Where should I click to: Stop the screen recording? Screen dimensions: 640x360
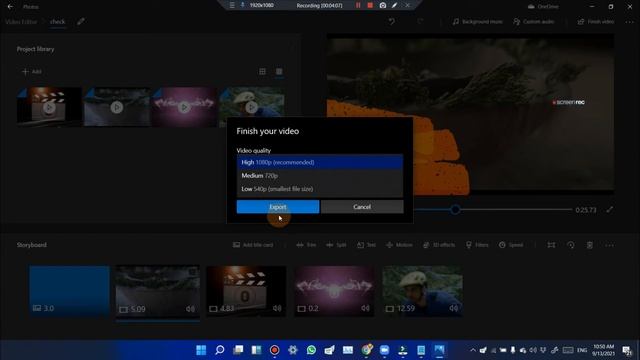point(370,5)
